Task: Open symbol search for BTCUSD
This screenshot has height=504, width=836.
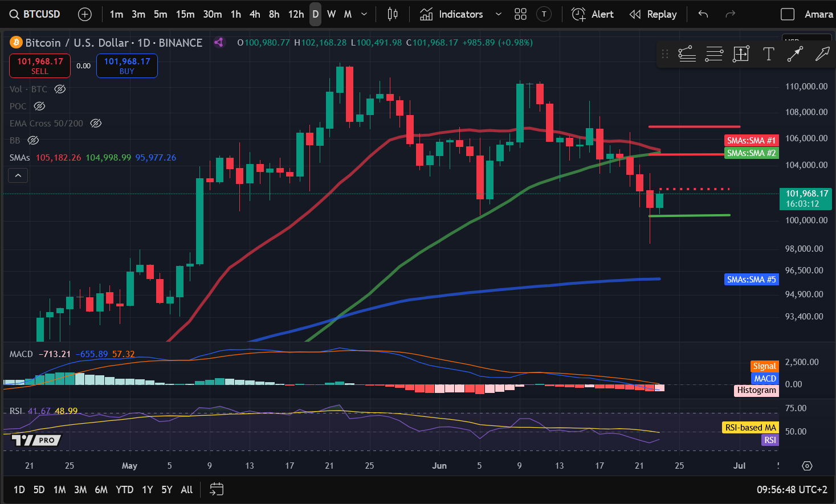Action: [x=35, y=14]
